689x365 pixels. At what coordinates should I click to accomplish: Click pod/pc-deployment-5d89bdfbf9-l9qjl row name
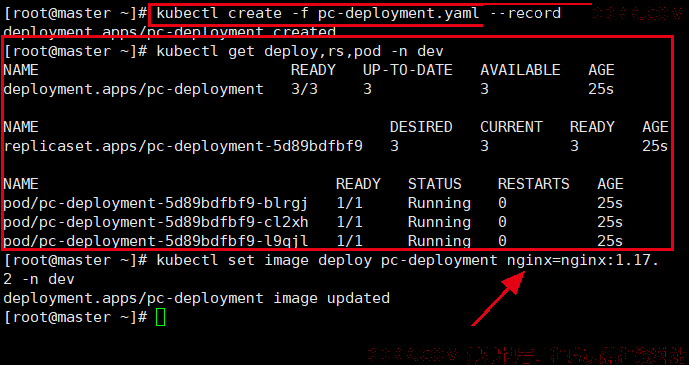click(x=156, y=241)
